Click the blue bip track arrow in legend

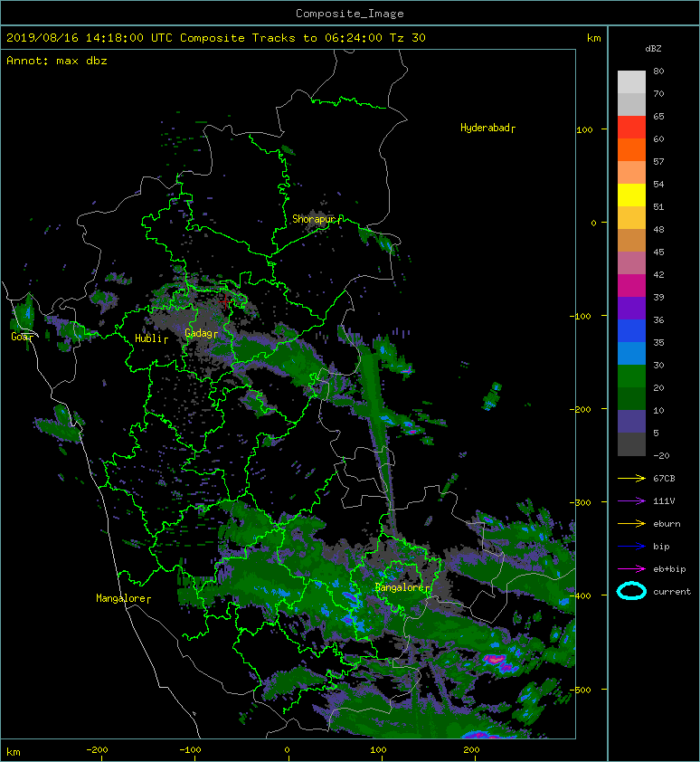(631, 547)
